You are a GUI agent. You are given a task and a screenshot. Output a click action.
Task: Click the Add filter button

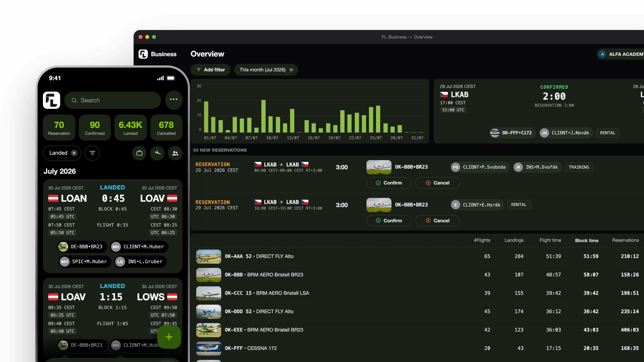[211, 70]
